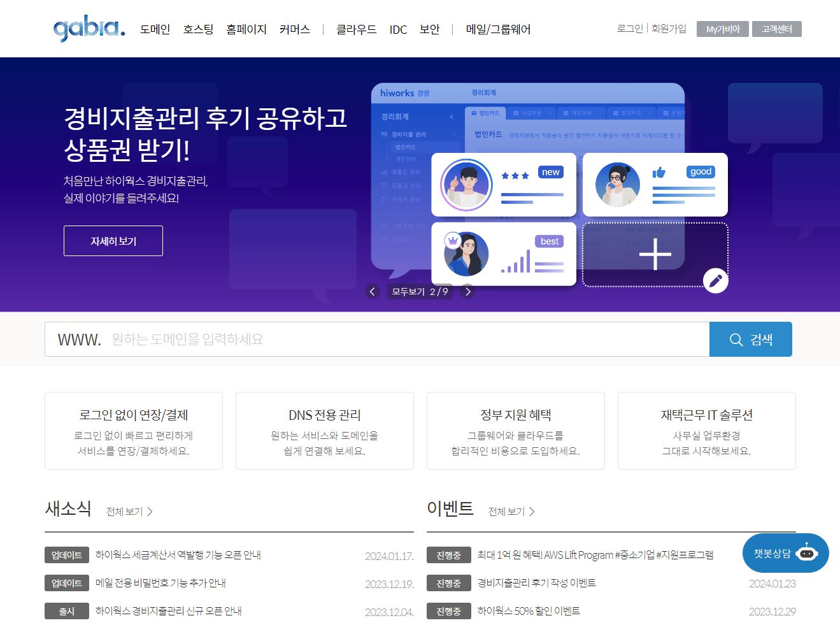Click male avatar on new review card
This screenshot has height=625, width=840.
[x=467, y=185]
